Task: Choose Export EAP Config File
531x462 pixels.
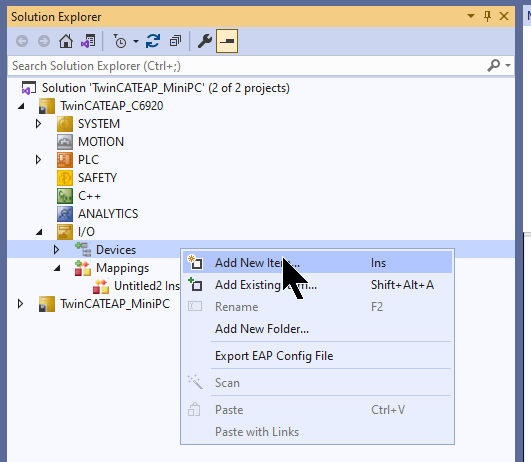Action: pos(317,356)
